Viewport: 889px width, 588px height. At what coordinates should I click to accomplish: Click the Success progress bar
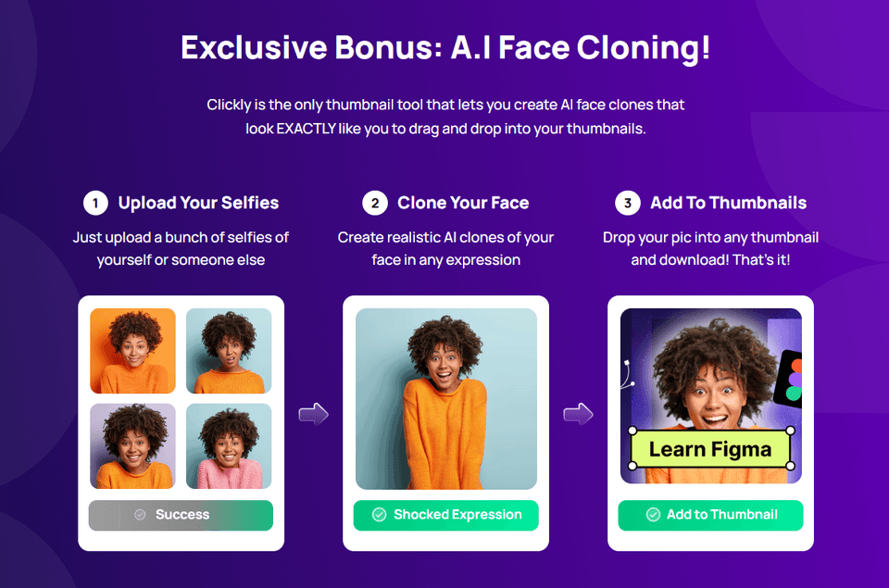[x=181, y=515]
